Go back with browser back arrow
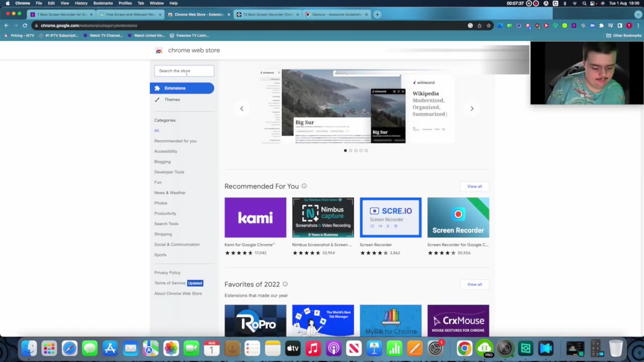This screenshot has height=362, width=644. tap(6, 25)
